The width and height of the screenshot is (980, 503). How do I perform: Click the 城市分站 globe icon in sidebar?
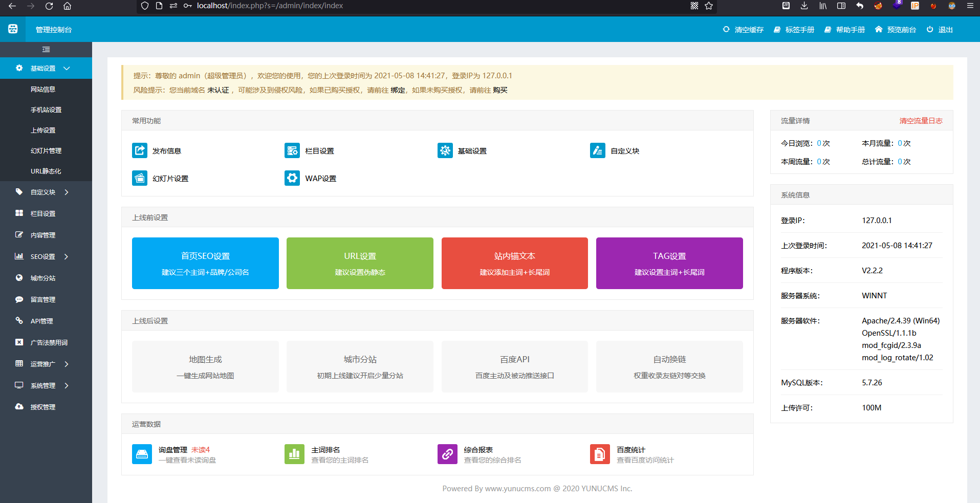[x=19, y=278]
